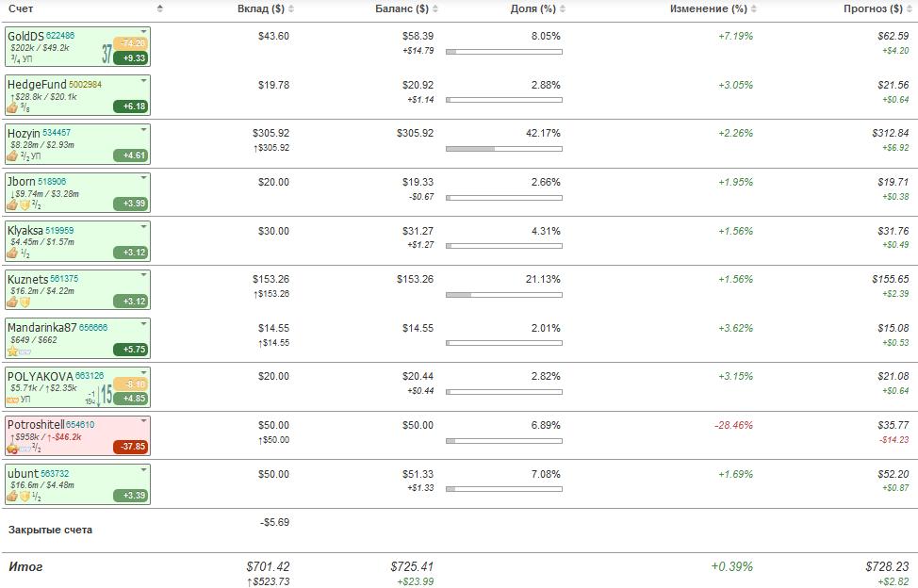Sort by Прогноз ($) column header
Viewport: 918px width, 588px height.
877,8
